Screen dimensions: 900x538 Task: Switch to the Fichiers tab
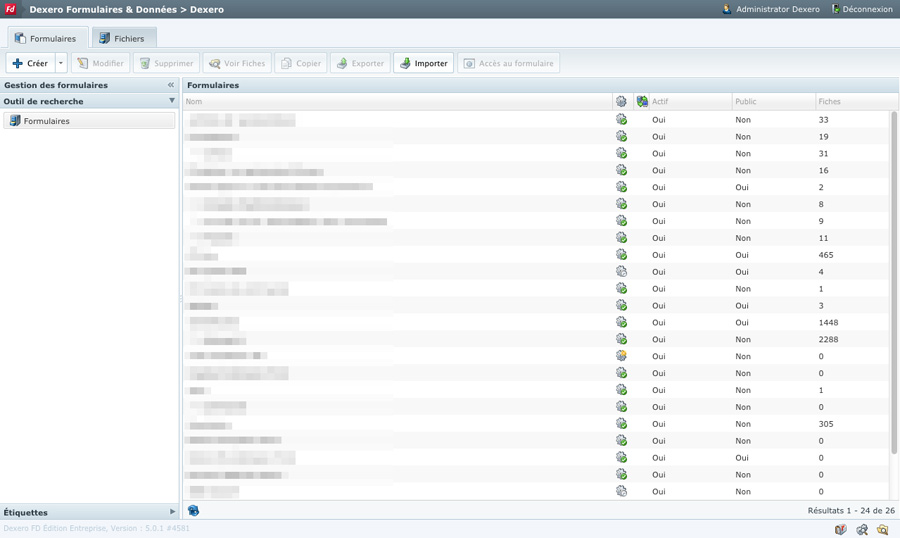[x=122, y=38]
